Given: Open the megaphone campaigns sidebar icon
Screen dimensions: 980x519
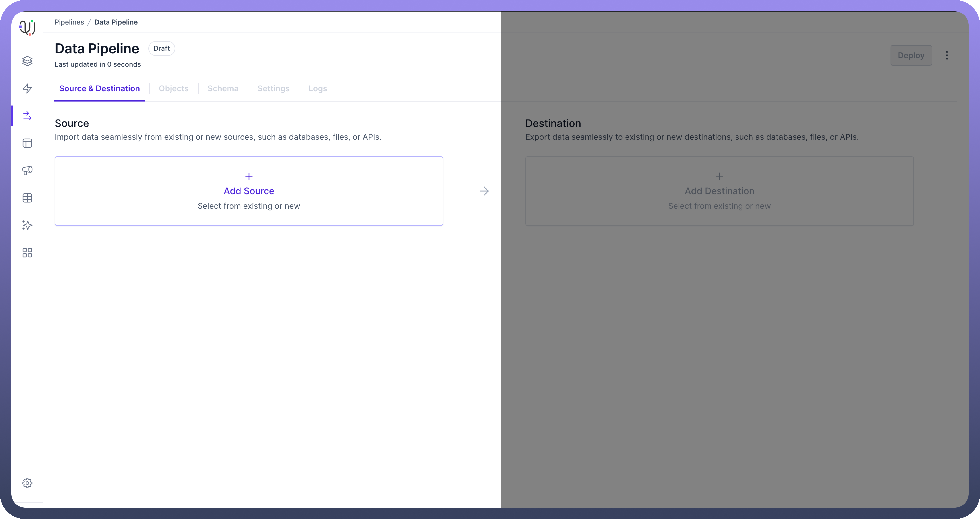Looking at the screenshot, I should click(27, 171).
